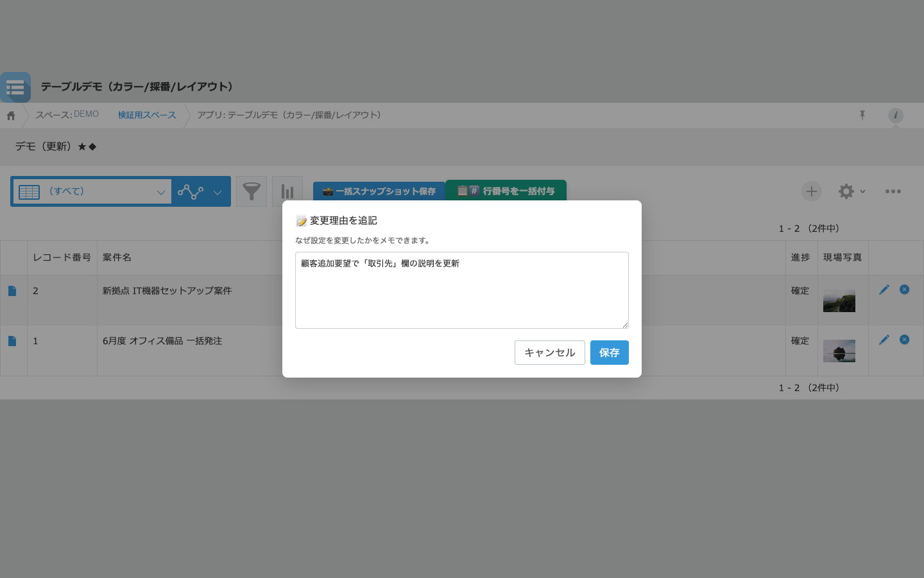Image resolution: width=924 pixels, height=578 pixels.
Task: Expand the settings gear dropdown arrow
Action: click(x=863, y=191)
